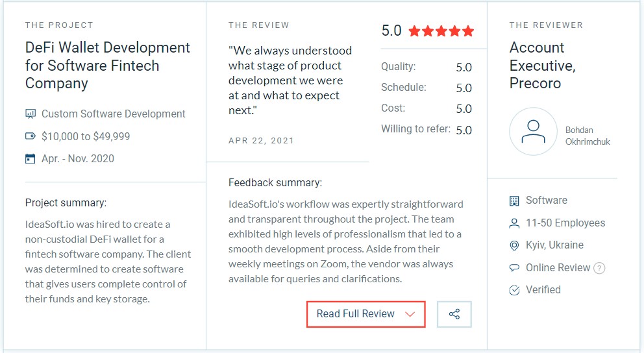The height and width of the screenshot is (353, 644).
Task: Click the price tag budget icon
Action: [x=31, y=136]
